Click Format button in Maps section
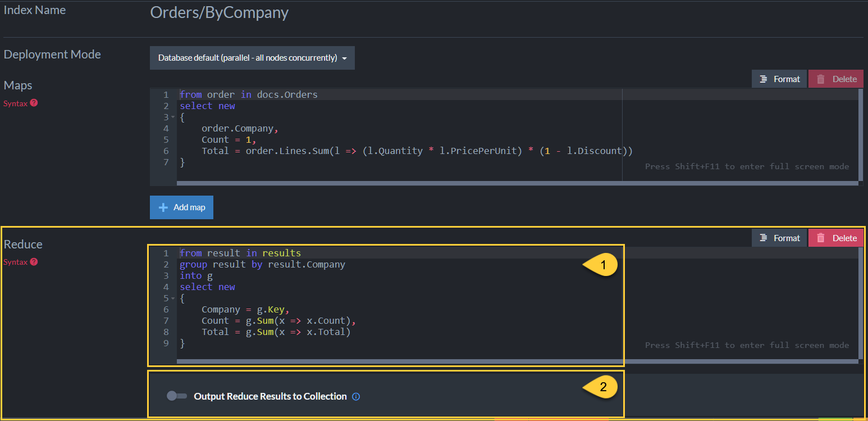This screenshot has height=421, width=868. click(779, 79)
